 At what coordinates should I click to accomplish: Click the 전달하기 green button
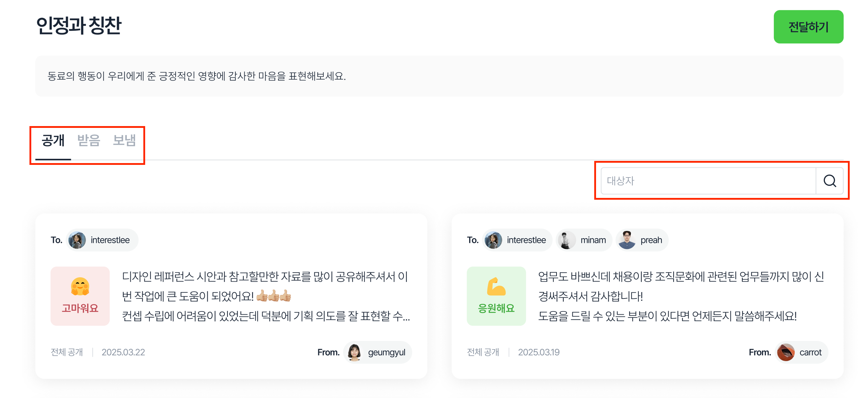[x=808, y=27]
